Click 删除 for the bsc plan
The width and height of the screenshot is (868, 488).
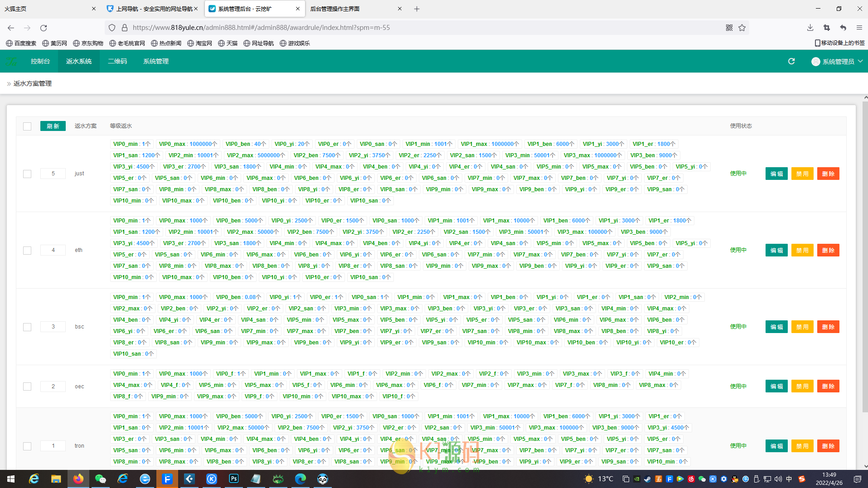pyautogui.click(x=828, y=327)
